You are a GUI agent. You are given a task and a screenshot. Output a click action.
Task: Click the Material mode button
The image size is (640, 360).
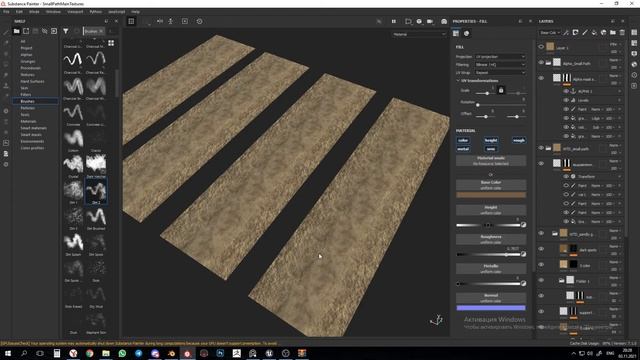(x=491, y=160)
